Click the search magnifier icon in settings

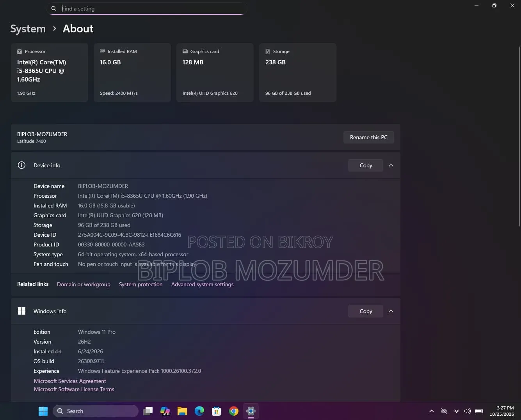pos(54,9)
